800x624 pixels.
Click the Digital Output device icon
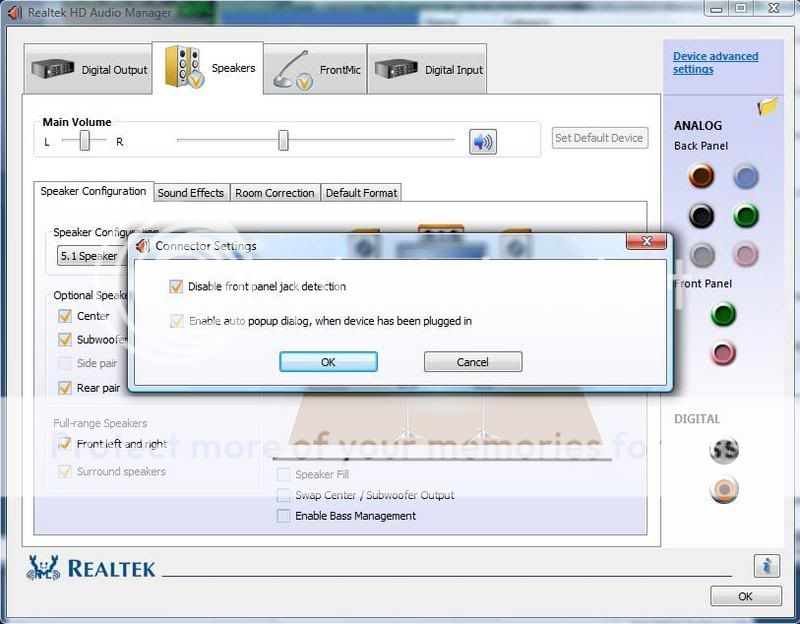tap(53, 69)
